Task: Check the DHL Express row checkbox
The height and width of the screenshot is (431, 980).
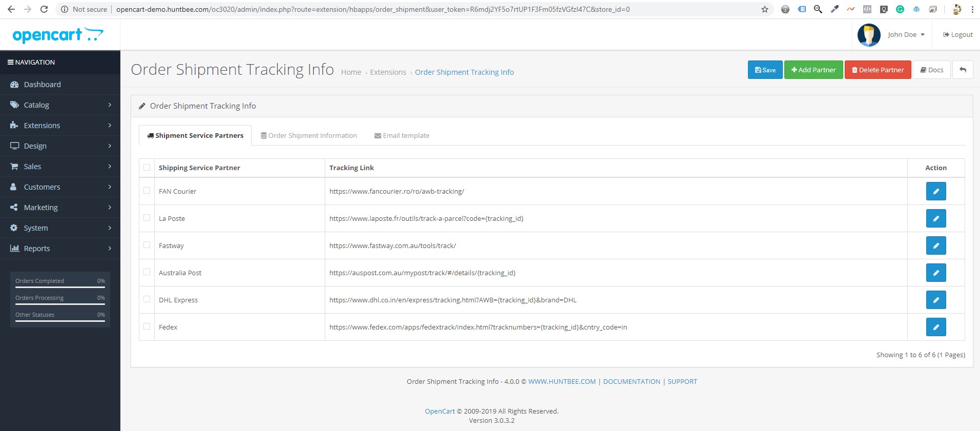Action: pos(147,299)
